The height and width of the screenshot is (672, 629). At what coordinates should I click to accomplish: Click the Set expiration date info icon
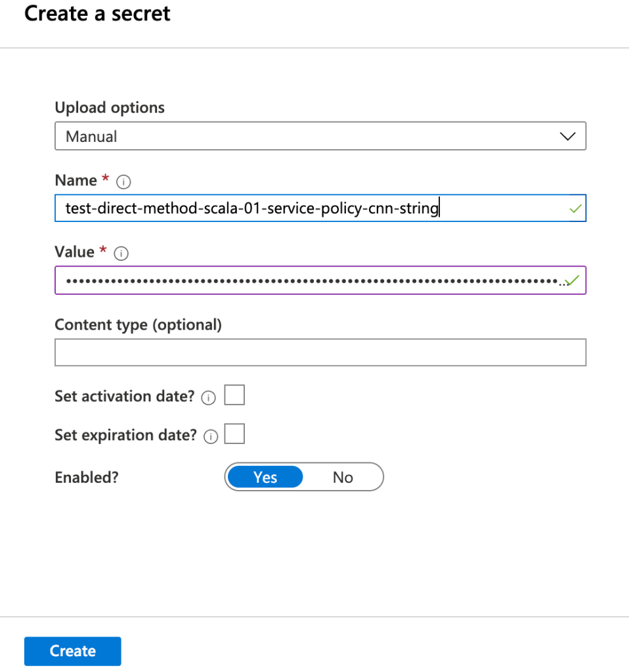(211, 437)
